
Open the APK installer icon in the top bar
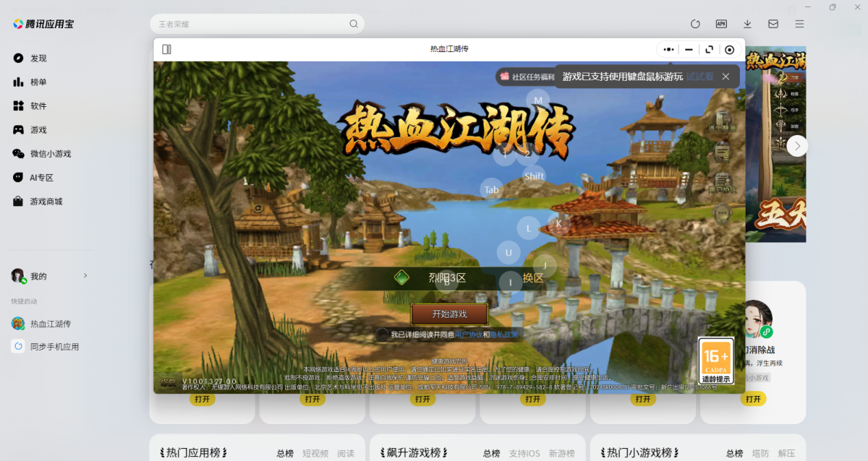(x=720, y=23)
